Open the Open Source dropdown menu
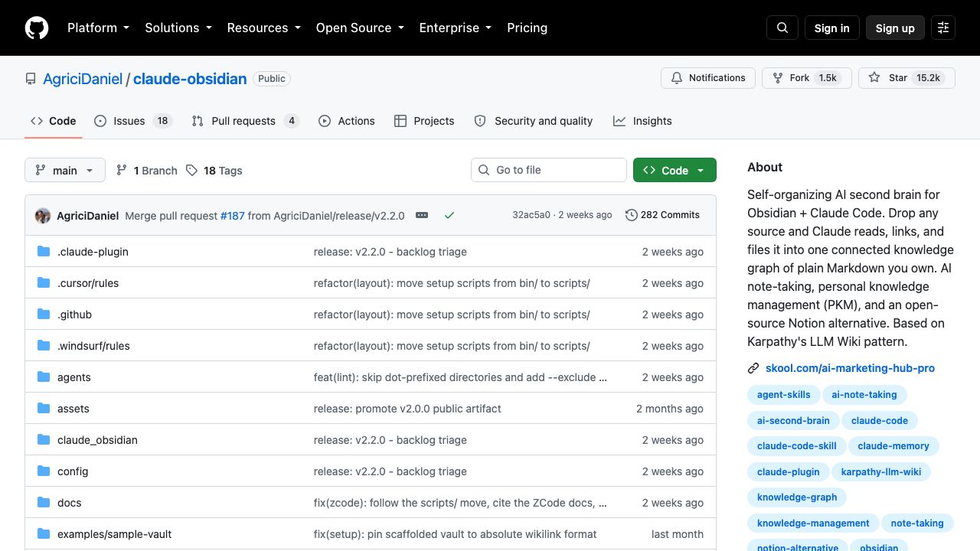 pyautogui.click(x=360, y=28)
